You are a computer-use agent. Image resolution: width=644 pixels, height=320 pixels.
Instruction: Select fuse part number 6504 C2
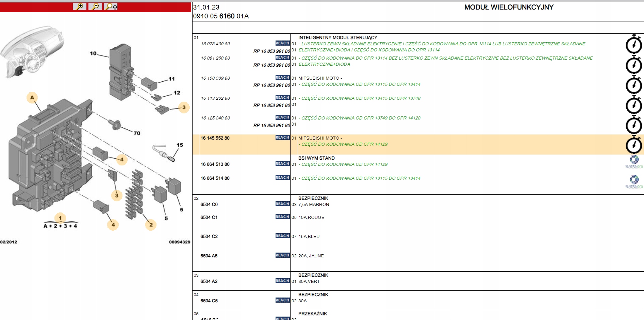(209, 237)
